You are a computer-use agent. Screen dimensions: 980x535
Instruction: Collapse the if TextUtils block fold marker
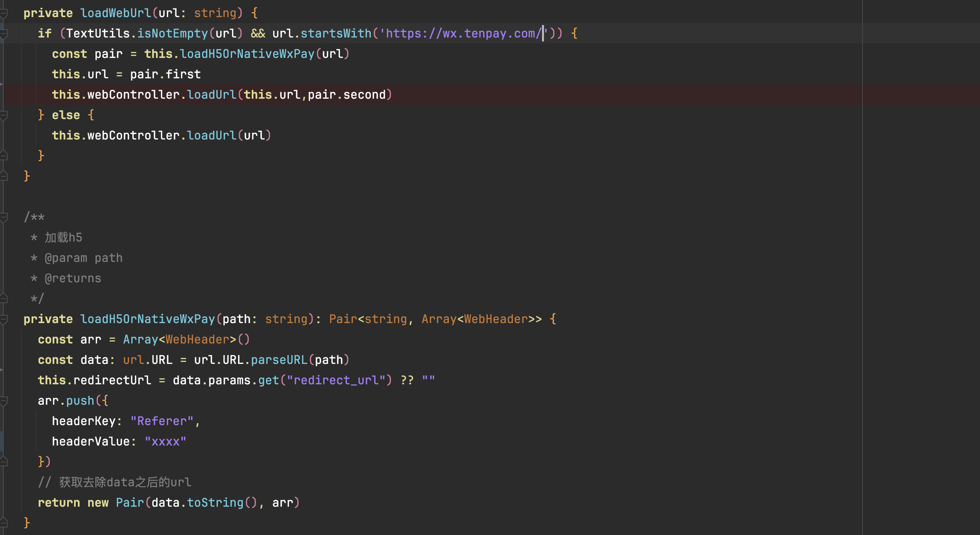click(x=4, y=34)
